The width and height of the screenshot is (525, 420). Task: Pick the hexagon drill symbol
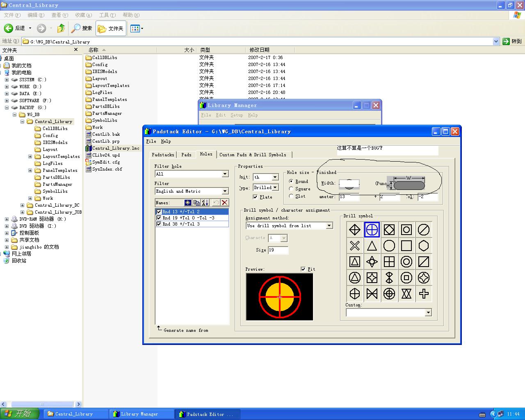coord(424,246)
